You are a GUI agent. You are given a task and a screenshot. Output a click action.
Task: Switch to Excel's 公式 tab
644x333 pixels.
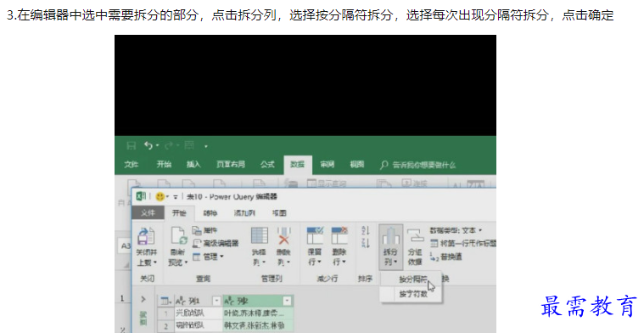pyautogui.click(x=267, y=165)
